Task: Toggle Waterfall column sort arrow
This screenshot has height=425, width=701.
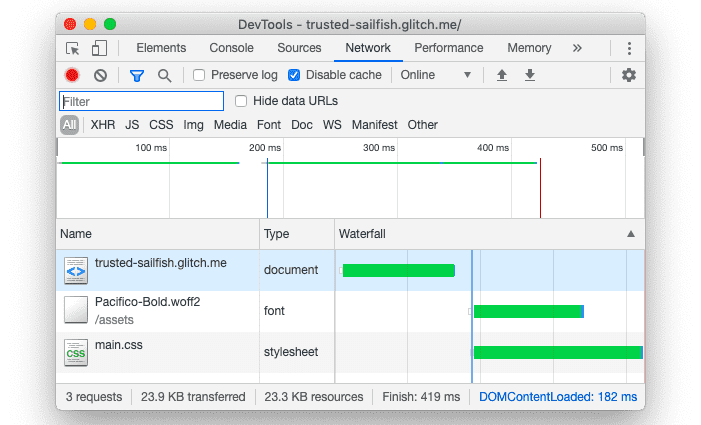Action: [631, 234]
